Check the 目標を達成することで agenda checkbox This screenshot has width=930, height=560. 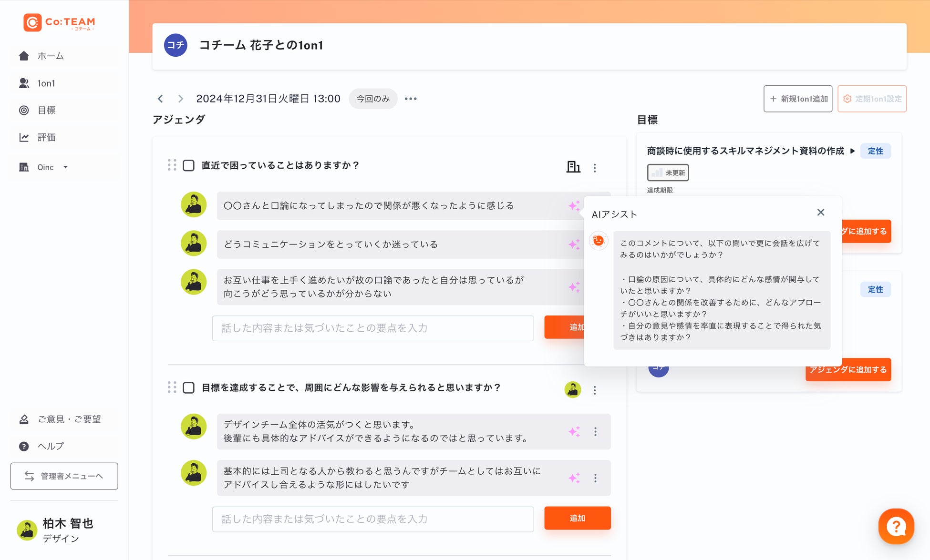(x=189, y=387)
